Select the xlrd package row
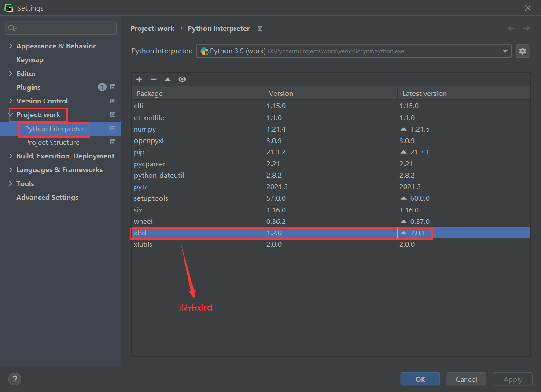 pyautogui.click(x=331, y=233)
